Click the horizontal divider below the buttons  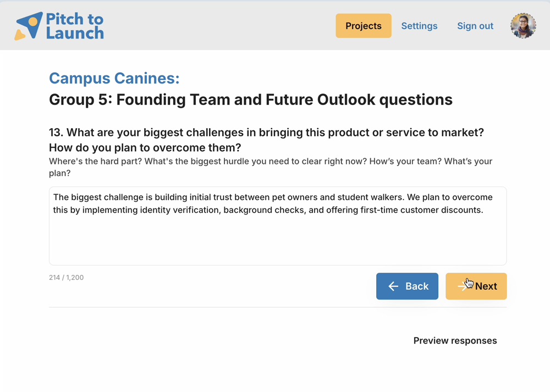pos(277,307)
